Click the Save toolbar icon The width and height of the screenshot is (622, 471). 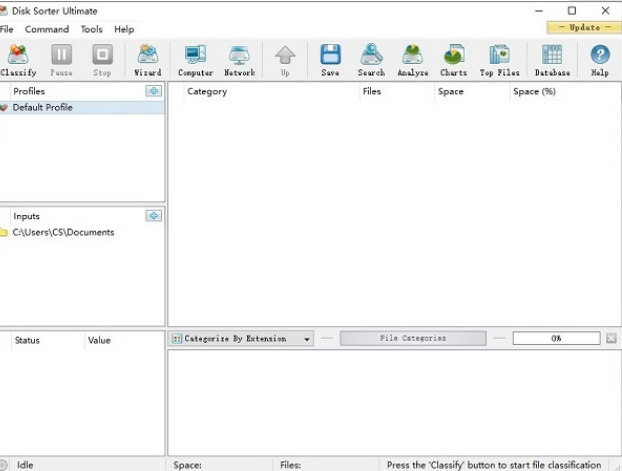[330, 60]
